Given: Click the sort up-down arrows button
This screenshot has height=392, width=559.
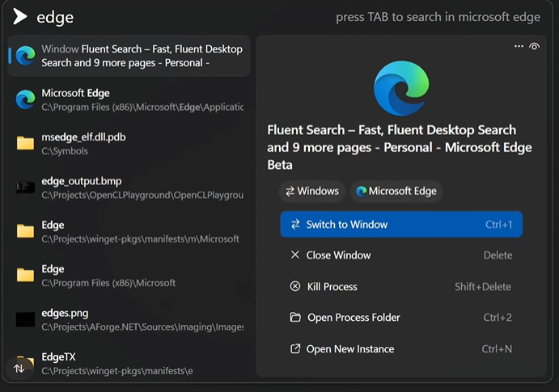Looking at the screenshot, I should coord(19,369).
